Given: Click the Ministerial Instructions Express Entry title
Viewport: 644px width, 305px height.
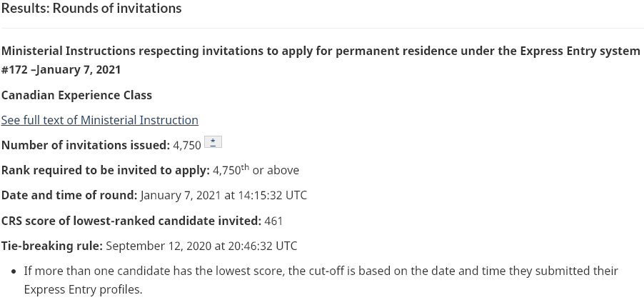Looking at the screenshot, I should point(321,51).
